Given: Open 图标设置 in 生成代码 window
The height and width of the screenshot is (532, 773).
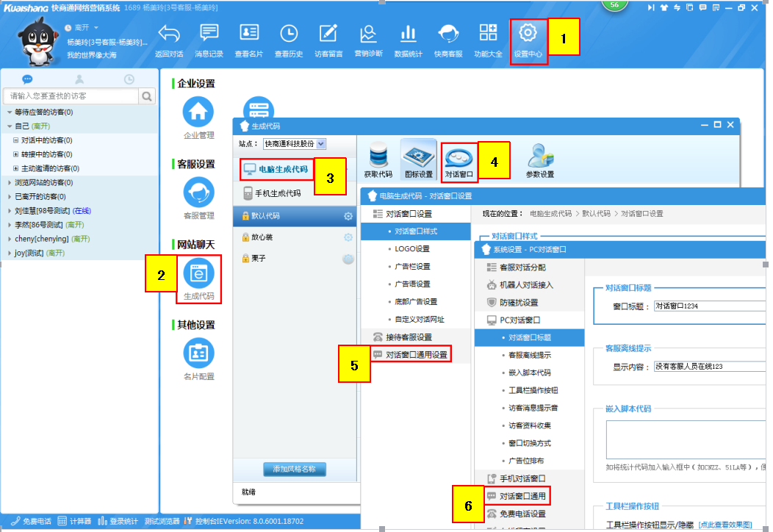Looking at the screenshot, I should pyautogui.click(x=419, y=159).
